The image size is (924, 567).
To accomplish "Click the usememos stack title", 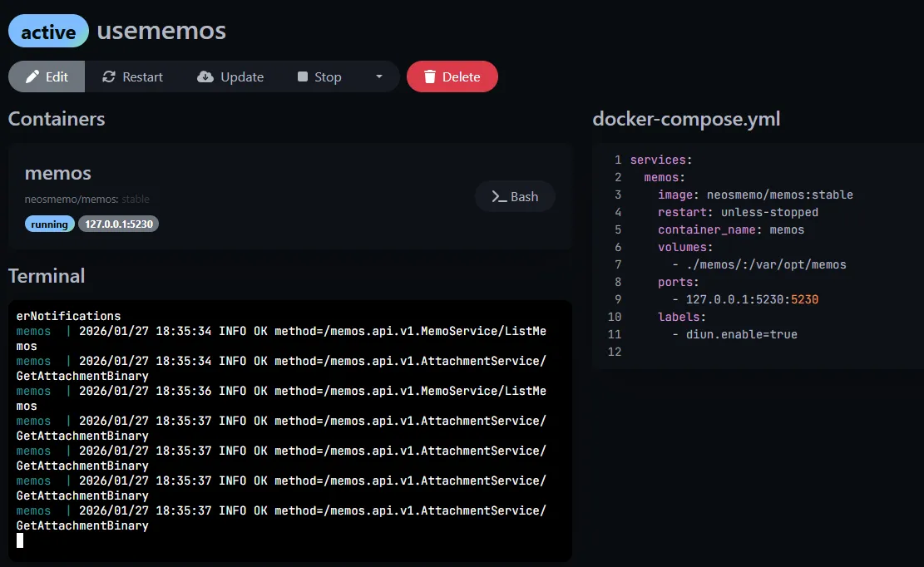I will (x=161, y=31).
